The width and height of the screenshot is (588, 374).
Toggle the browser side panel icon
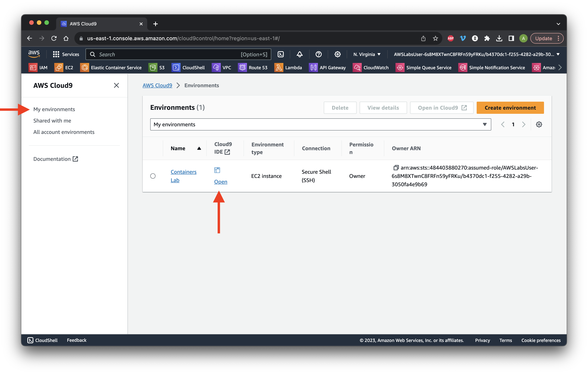tap(511, 38)
